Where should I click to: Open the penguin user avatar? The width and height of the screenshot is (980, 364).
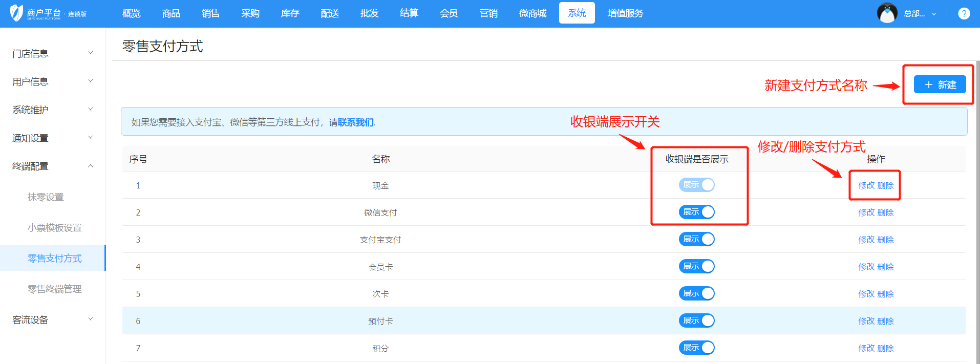pyautogui.click(x=887, y=13)
